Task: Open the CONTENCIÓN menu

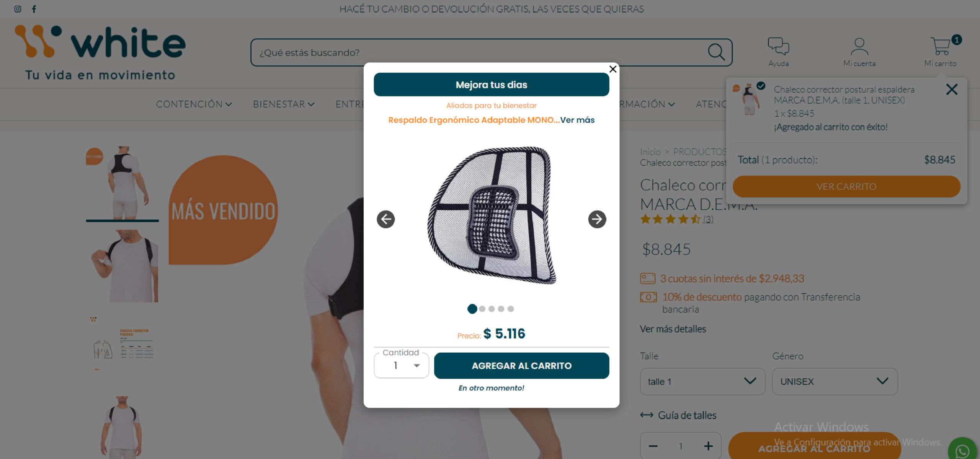Action: [194, 104]
